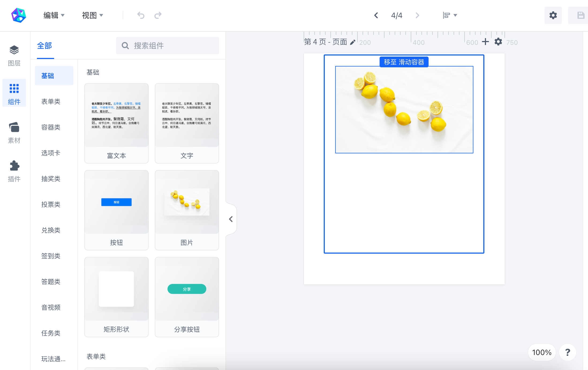Select the 全部 tab
This screenshot has height=370, width=588.
point(44,46)
